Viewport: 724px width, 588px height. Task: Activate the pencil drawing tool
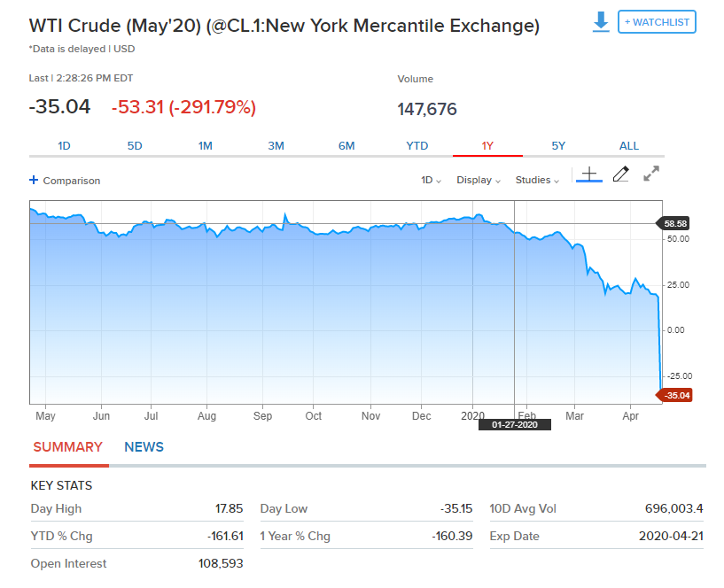621,174
